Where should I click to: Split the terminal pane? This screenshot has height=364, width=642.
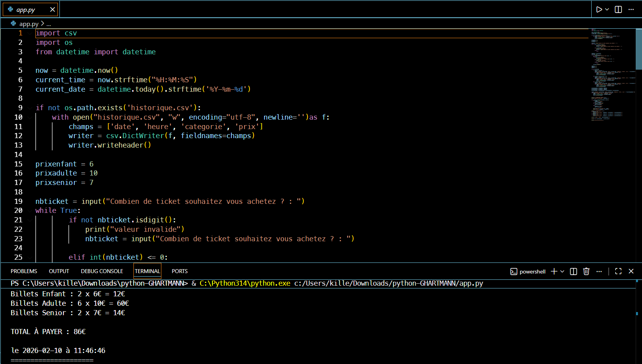(x=574, y=272)
